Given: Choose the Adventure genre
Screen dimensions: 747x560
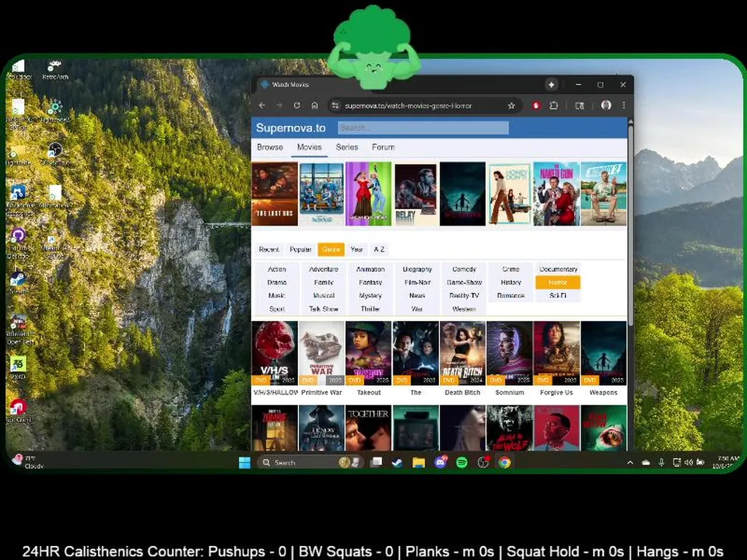Looking at the screenshot, I should click(324, 269).
